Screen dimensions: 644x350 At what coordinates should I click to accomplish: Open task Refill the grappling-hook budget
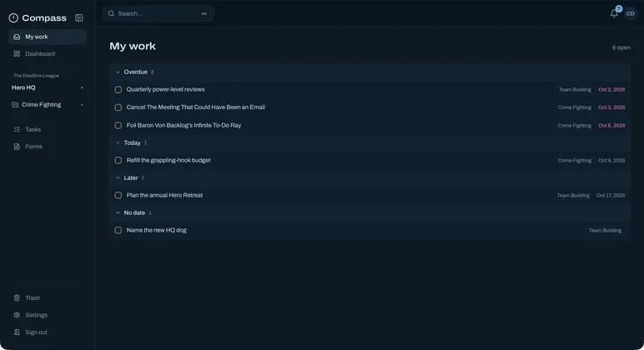coord(169,160)
